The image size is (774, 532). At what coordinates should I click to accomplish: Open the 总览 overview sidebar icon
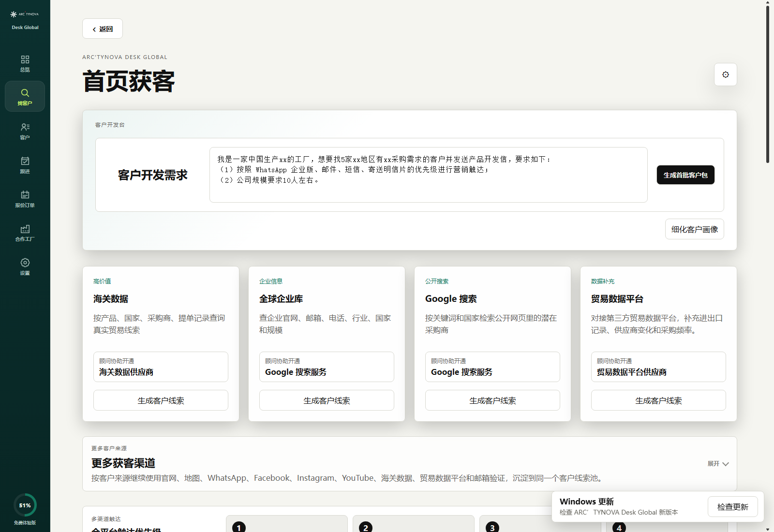[x=25, y=63]
